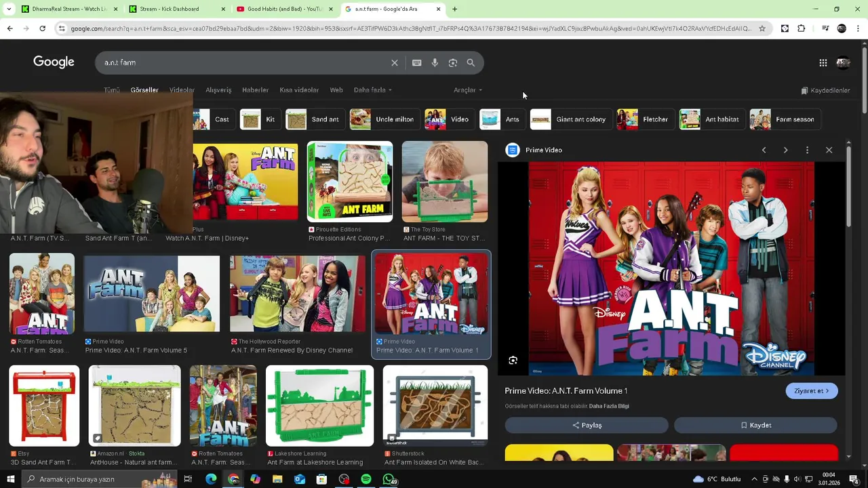Clear the search box with the X icon
This screenshot has width=868, height=488.
click(x=395, y=62)
